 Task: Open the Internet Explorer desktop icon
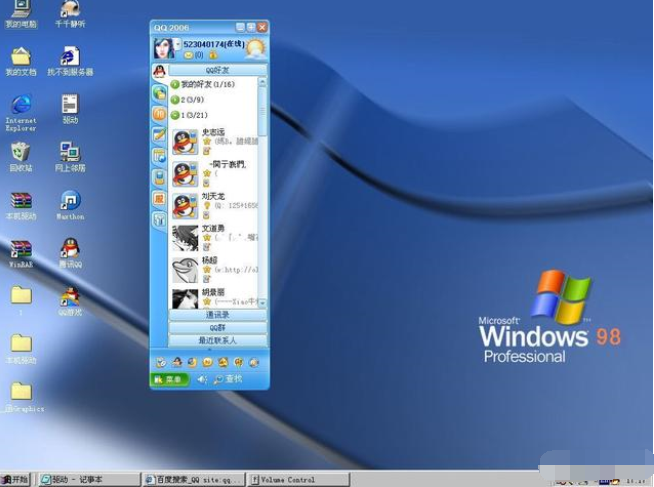coord(21,104)
